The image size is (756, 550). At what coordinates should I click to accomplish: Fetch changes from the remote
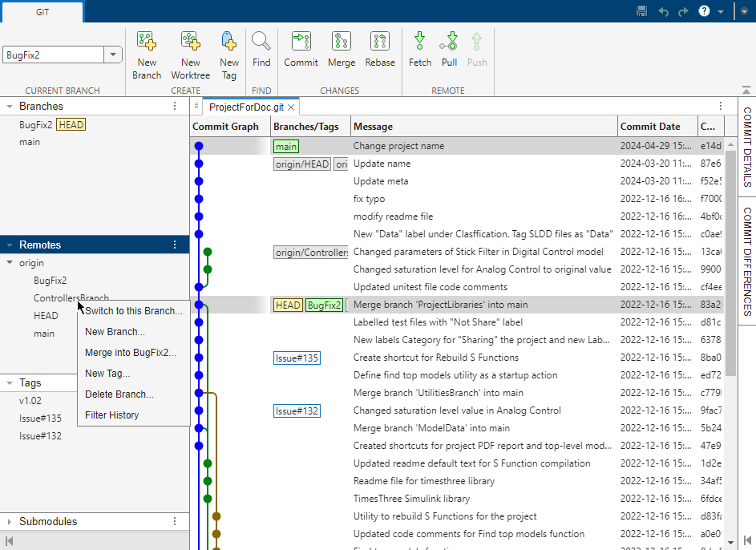pos(419,50)
